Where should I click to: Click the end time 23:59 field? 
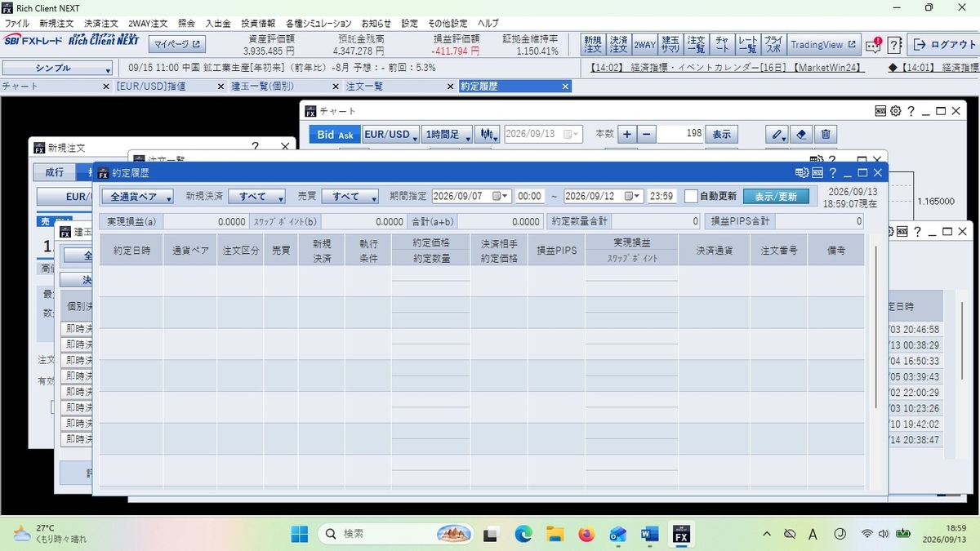[x=661, y=196]
